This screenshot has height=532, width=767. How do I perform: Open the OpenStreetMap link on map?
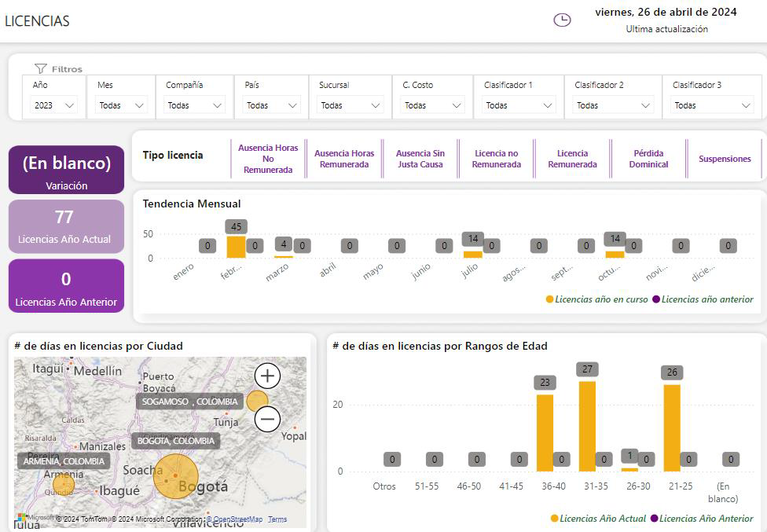238,519
